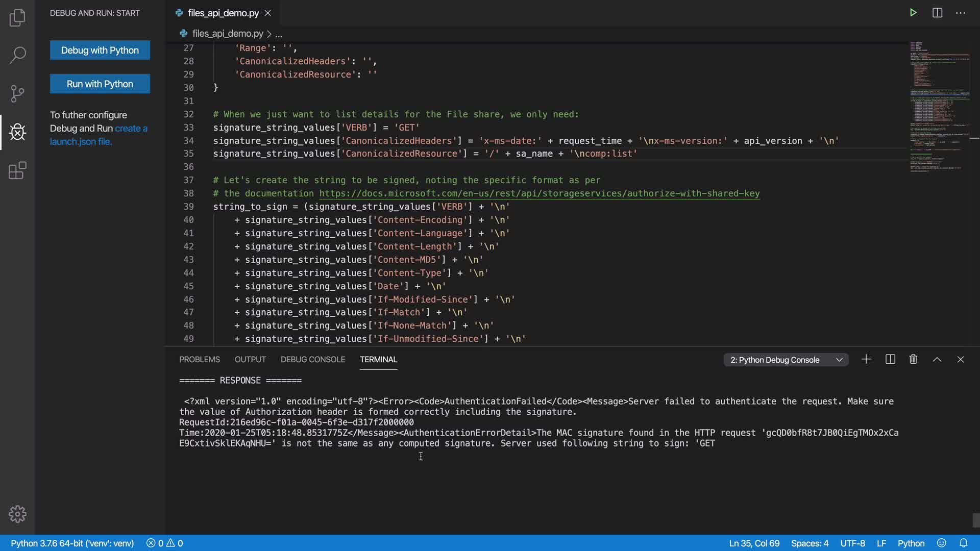980x551 pixels.
Task: Click the Debug with Python button
Action: pos(100,51)
